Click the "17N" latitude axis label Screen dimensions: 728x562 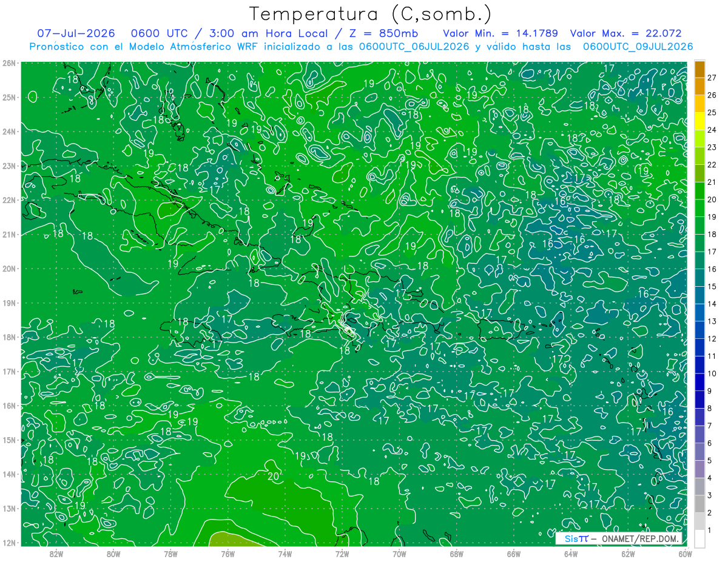click(x=8, y=372)
